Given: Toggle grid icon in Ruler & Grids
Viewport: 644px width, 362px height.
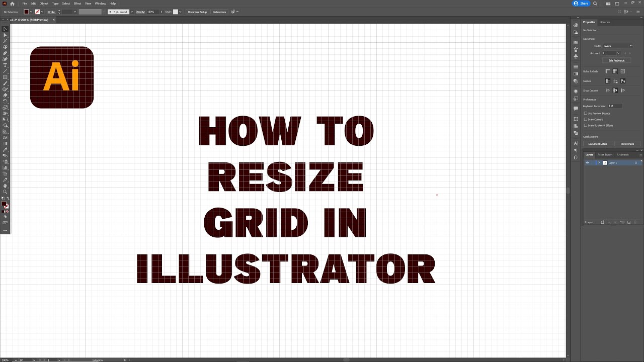Looking at the screenshot, I should click(615, 71).
